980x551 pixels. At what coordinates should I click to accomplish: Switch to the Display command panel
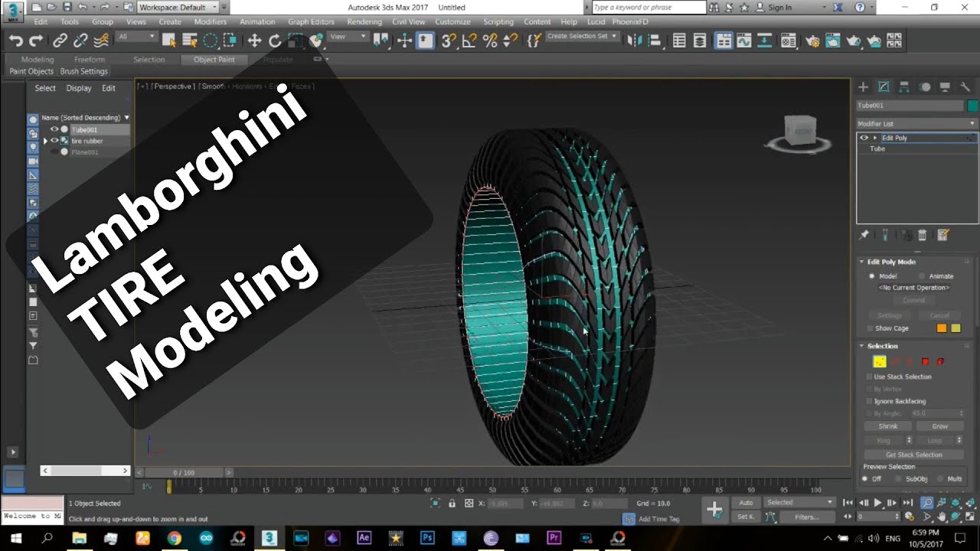945,87
